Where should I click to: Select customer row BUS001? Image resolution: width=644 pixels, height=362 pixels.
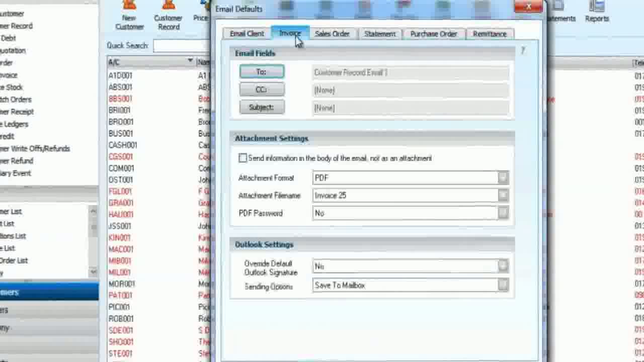click(x=121, y=133)
